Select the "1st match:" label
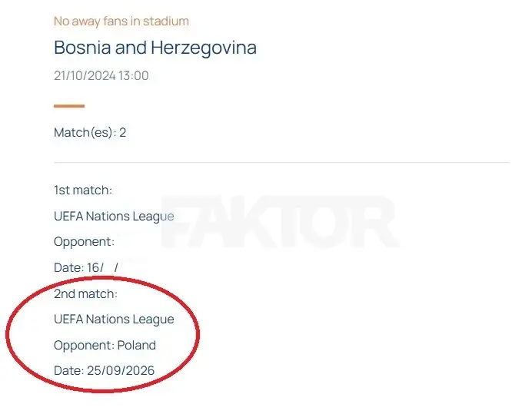532x414 pixels. click(x=83, y=190)
